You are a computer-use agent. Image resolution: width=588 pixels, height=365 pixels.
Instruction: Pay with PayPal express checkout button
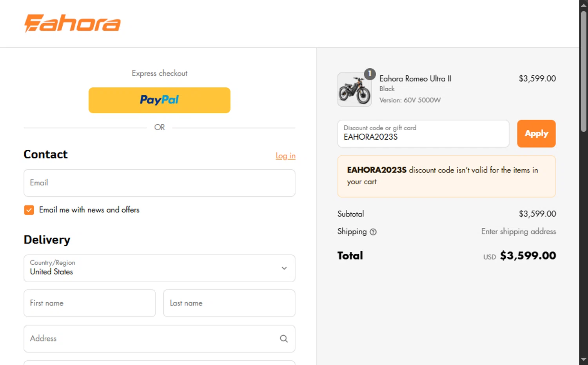(159, 100)
